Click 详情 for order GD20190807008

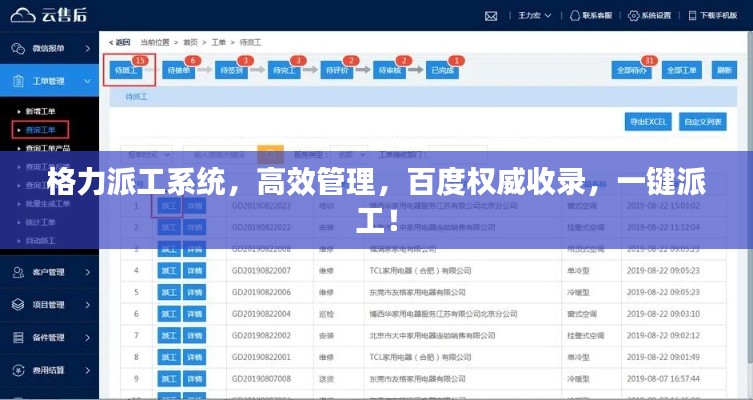(194, 379)
